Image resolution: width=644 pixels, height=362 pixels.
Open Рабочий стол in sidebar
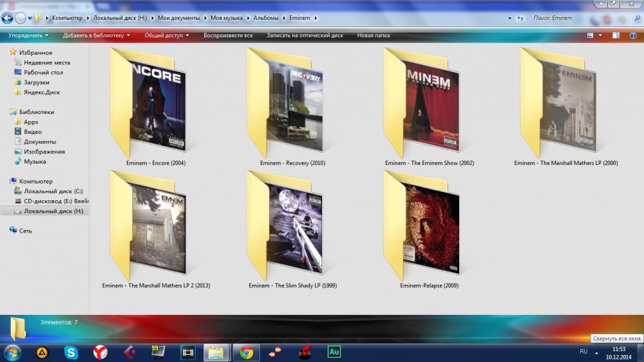pos(43,72)
